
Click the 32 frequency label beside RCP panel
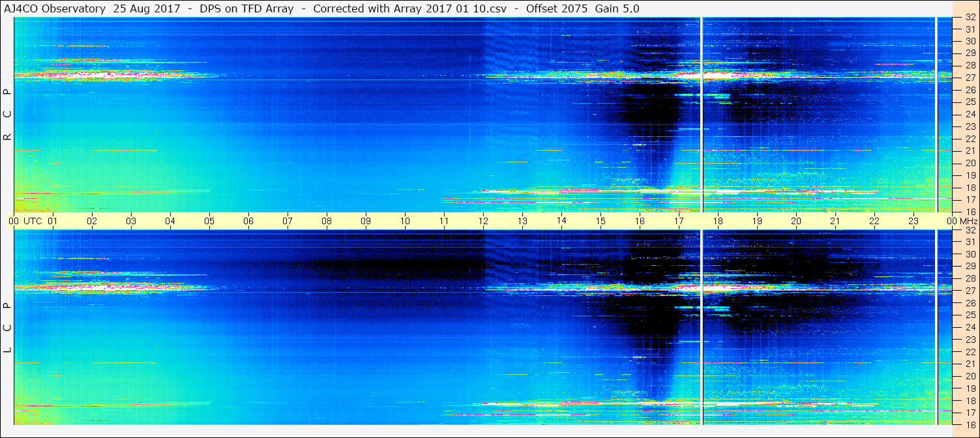coord(970,18)
